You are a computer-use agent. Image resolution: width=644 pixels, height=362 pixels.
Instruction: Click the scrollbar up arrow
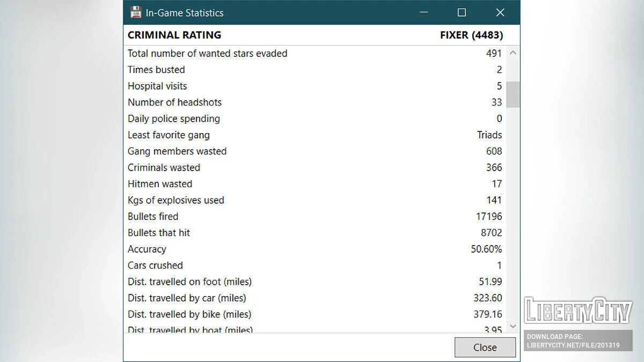[x=513, y=53]
